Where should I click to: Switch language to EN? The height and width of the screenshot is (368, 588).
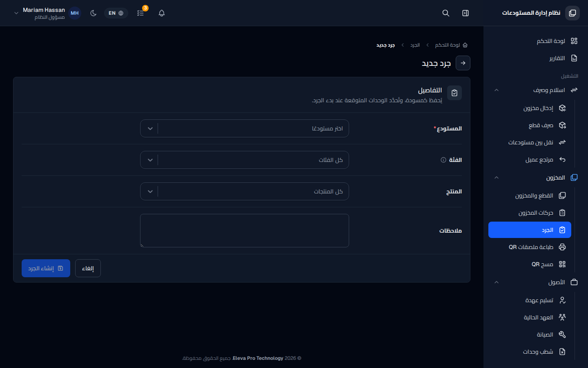pos(116,13)
